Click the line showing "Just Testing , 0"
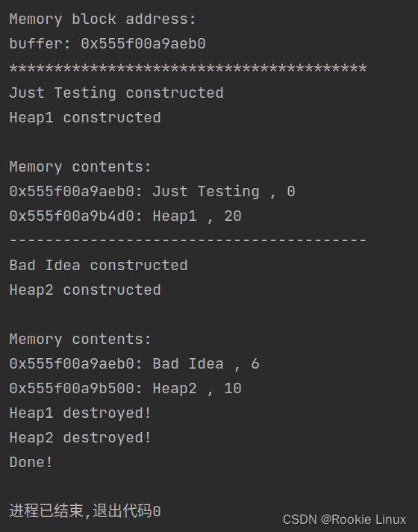 click(x=152, y=191)
